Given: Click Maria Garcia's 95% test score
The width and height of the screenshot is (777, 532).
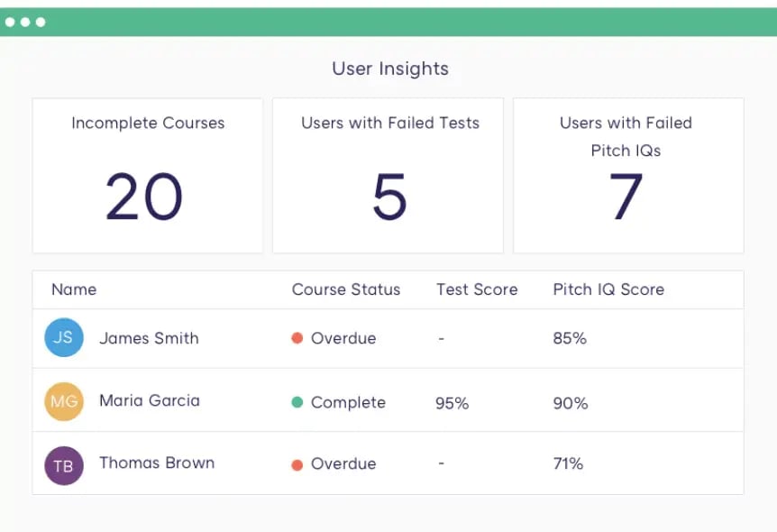Looking at the screenshot, I should [x=452, y=403].
